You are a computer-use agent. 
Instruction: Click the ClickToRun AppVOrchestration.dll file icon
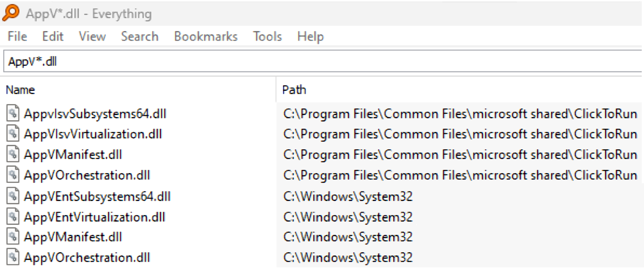click(x=13, y=175)
